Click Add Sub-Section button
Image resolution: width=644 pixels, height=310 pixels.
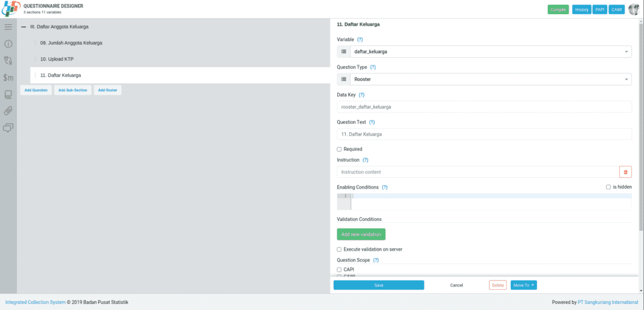point(73,90)
